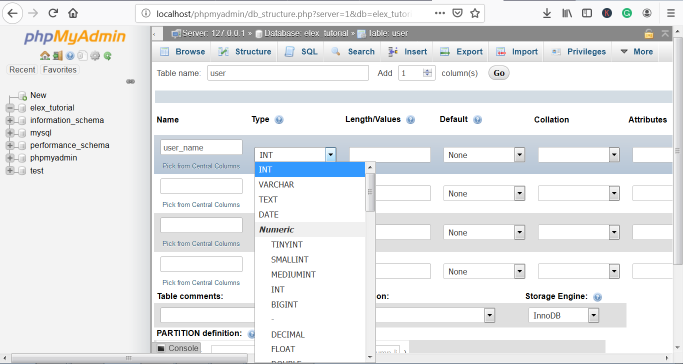This screenshot has width=683, height=364.
Task: Click the Table name input field
Action: (288, 73)
